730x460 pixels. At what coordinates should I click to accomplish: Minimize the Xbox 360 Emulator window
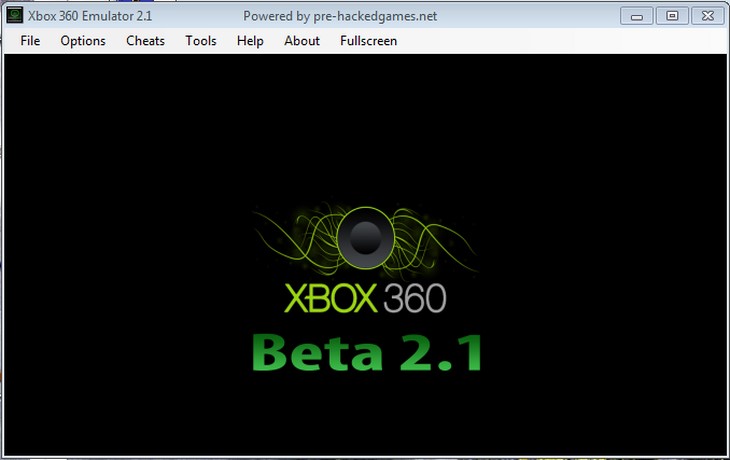[x=636, y=16]
